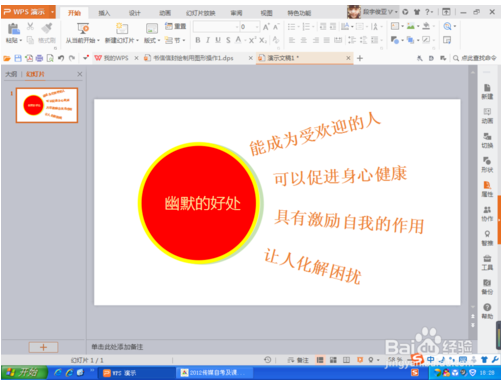Switch to the Design ribbon tab
Screen dimensions: 501x382
135,13
